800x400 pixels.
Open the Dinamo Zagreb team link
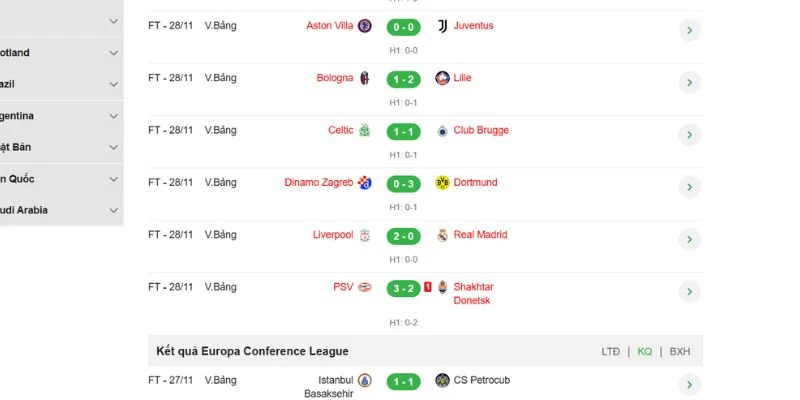tap(318, 183)
